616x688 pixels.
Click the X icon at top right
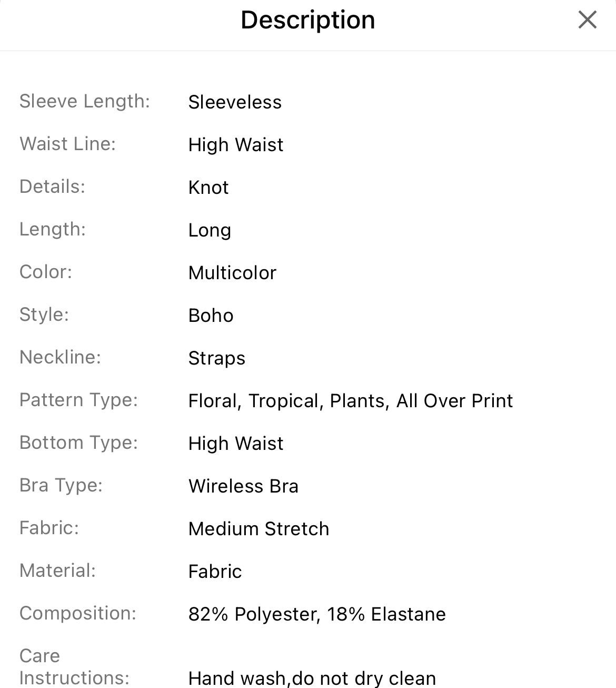pos(587,20)
